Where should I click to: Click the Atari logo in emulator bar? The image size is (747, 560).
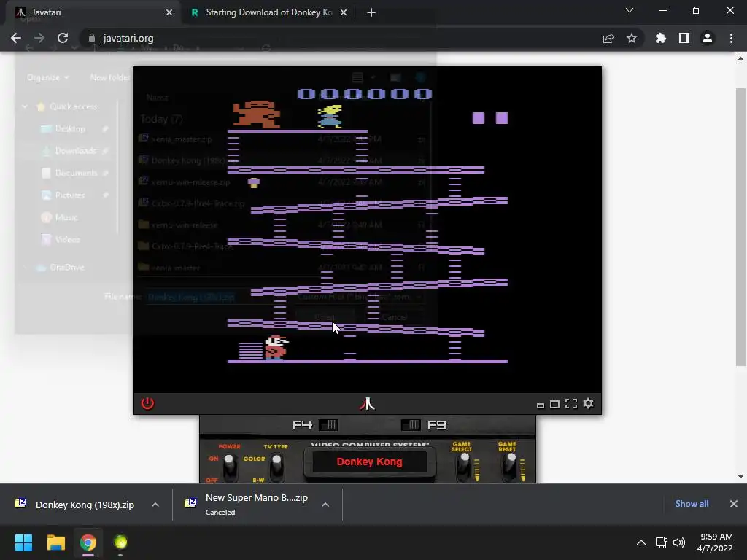[367, 404]
